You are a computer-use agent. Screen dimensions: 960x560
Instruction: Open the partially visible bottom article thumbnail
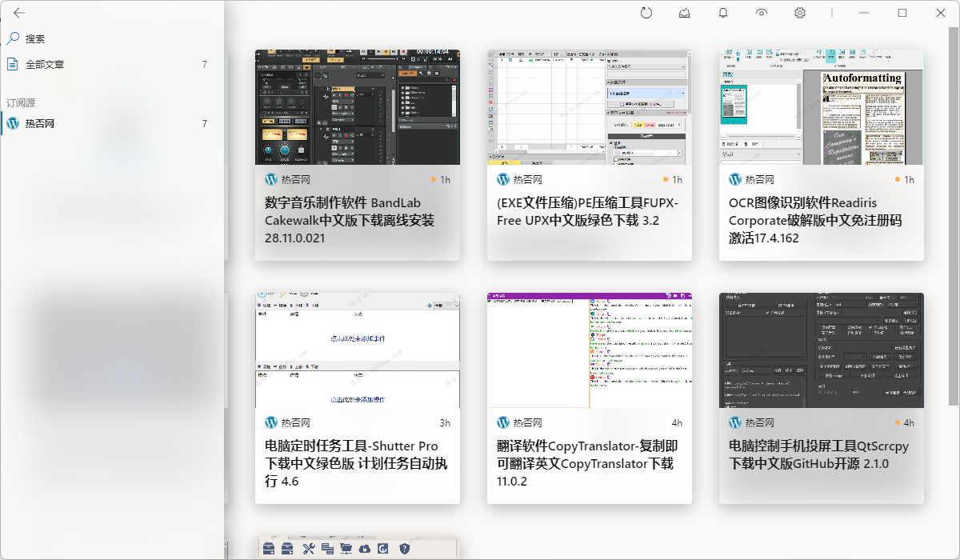click(358, 548)
